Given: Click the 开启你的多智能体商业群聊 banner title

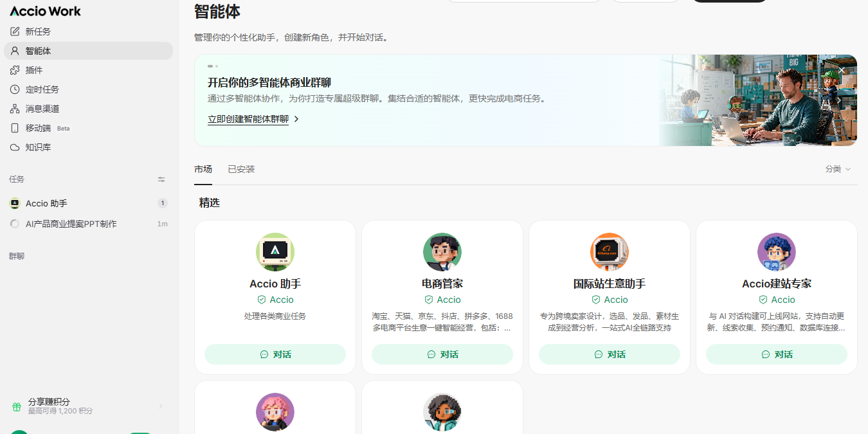Looking at the screenshot, I should click(x=269, y=82).
